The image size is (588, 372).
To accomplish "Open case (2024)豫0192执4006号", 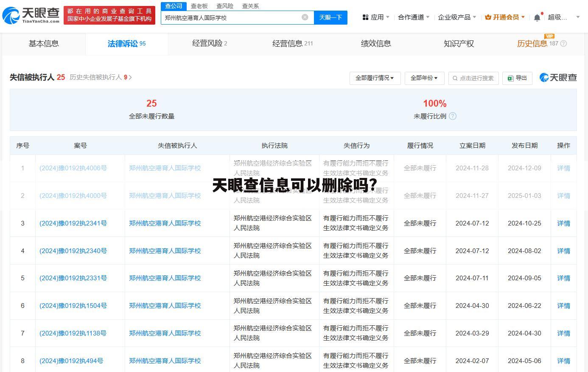I will click(x=73, y=168).
